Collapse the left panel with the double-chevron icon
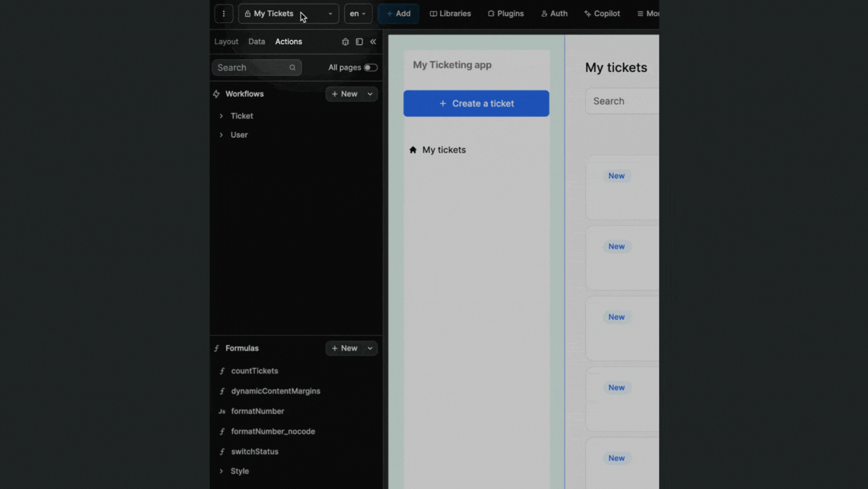This screenshot has height=489, width=868. click(x=374, y=41)
